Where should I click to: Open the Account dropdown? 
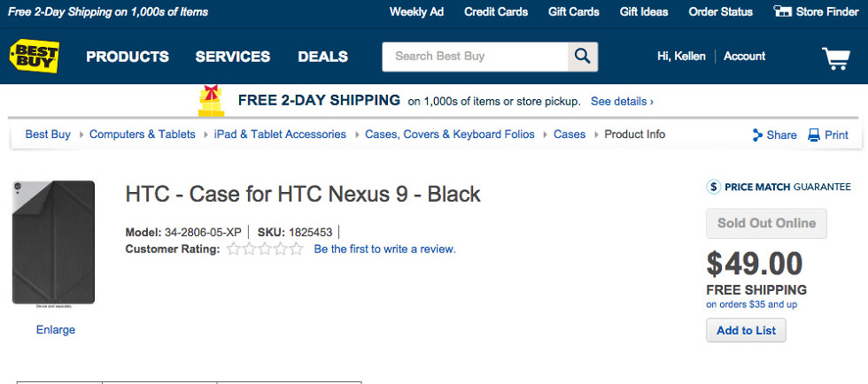[x=744, y=56]
